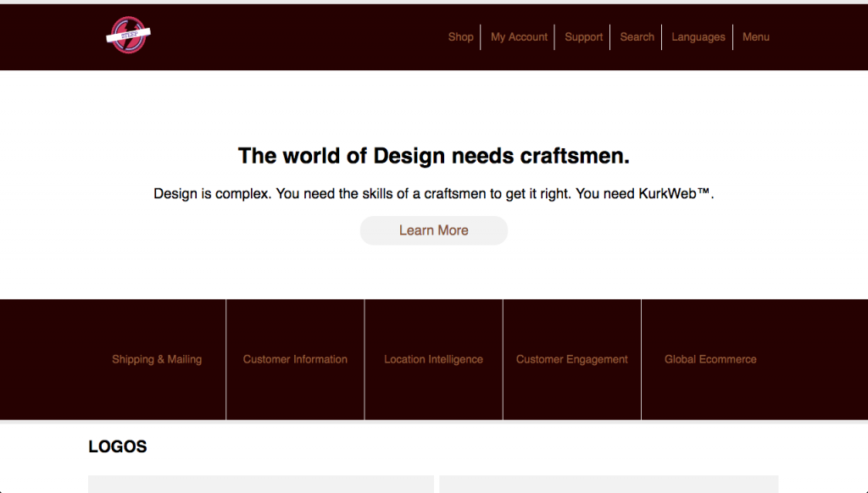
Task: Go to Global Ecommerce
Action: click(x=710, y=359)
